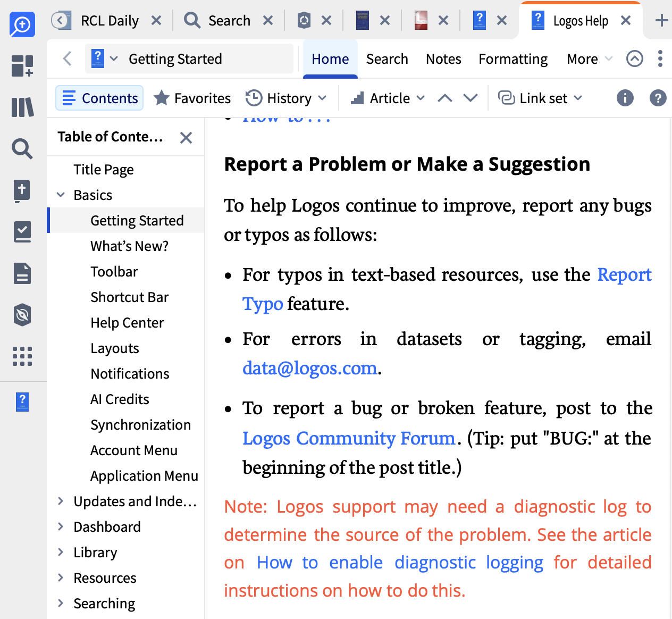
Task: Open the How to enable diagnostic logging link
Action: (x=400, y=563)
